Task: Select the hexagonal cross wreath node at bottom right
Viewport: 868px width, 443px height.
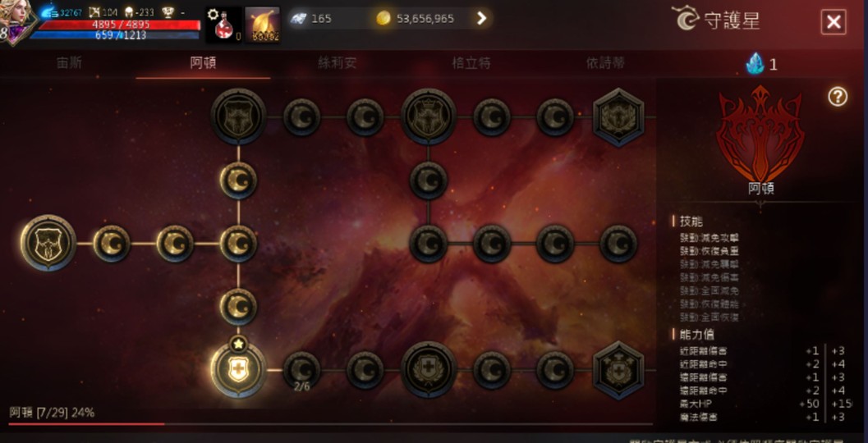Action: coord(618,370)
